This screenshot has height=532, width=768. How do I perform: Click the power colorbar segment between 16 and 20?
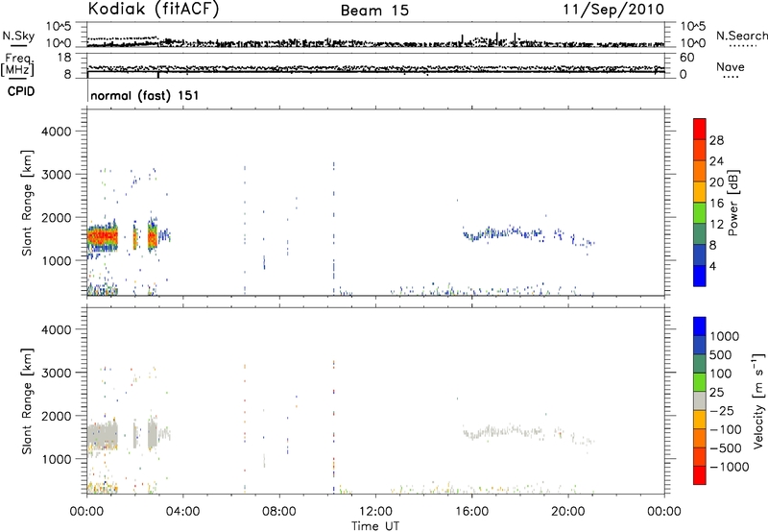click(x=700, y=192)
